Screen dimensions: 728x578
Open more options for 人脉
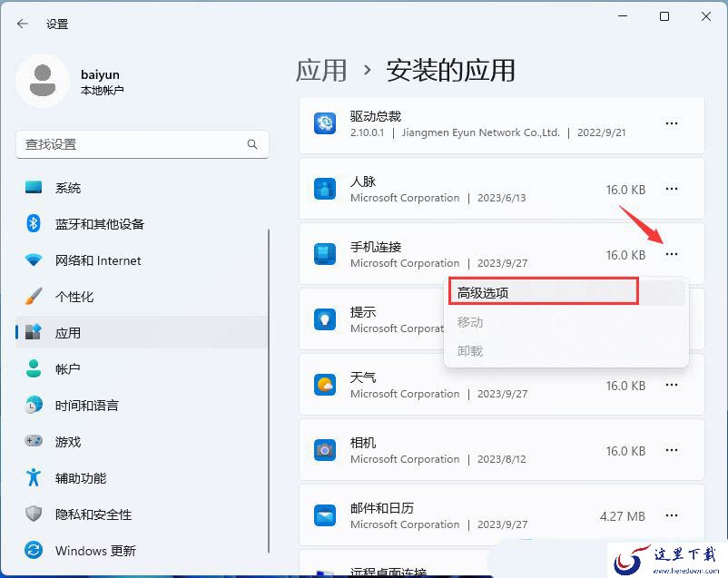point(672,189)
